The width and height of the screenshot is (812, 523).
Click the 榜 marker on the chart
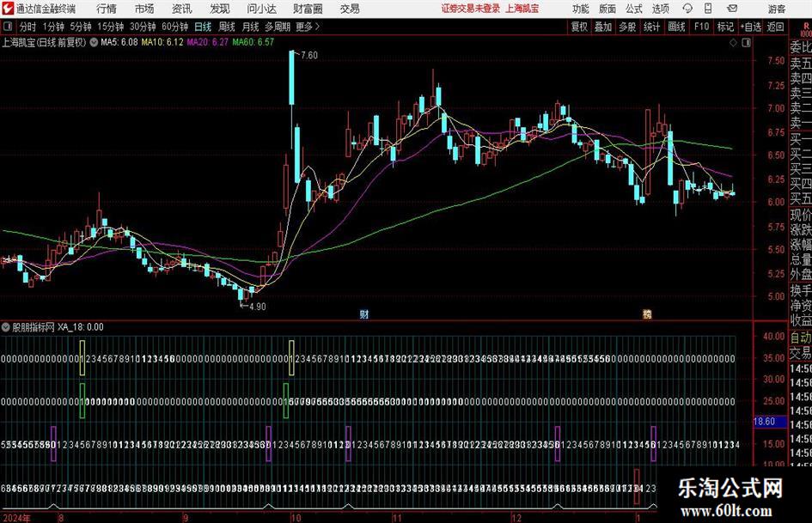point(647,313)
